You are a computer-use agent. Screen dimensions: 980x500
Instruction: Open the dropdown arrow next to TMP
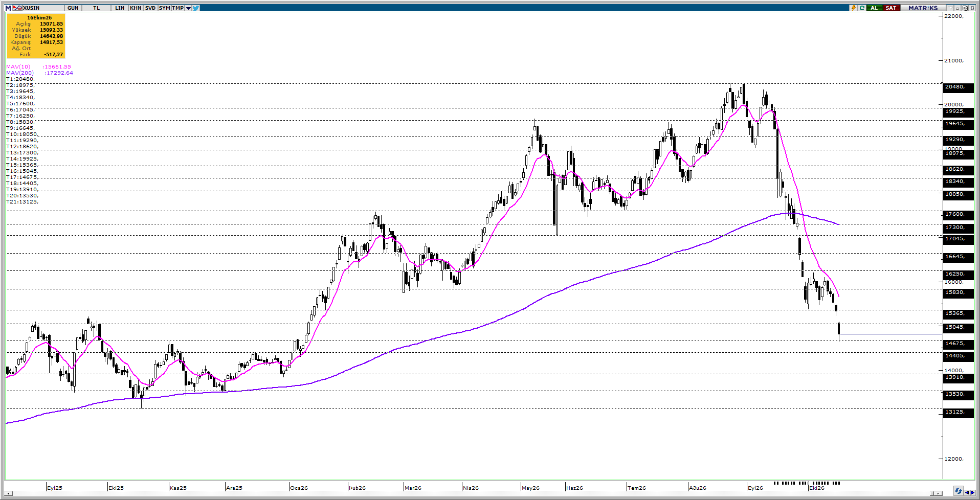point(188,8)
